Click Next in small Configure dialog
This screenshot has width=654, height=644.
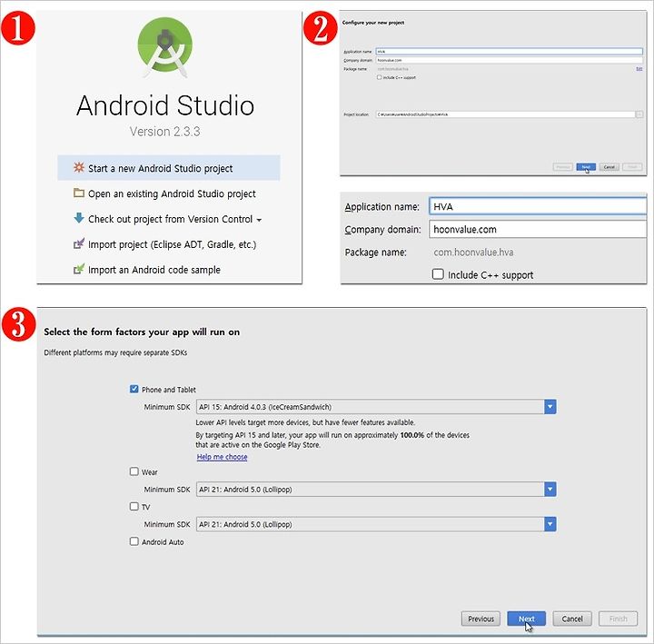(586, 167)
